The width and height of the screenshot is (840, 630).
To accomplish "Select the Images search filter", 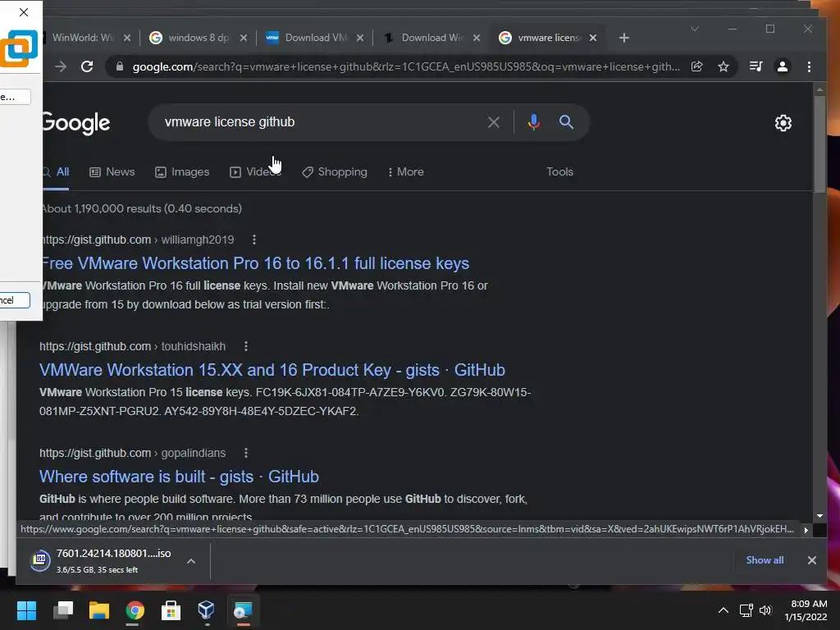I will (182, 172).
